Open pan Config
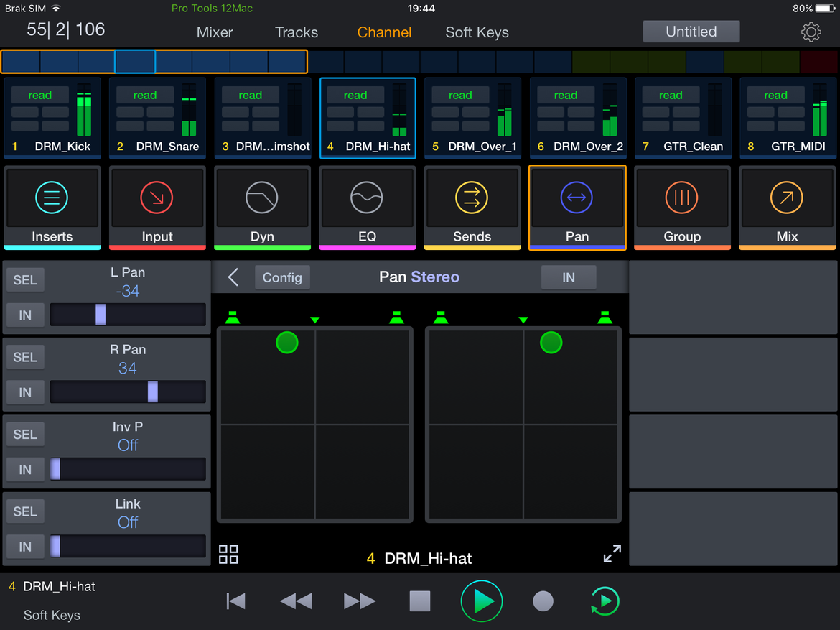This screenshot has height=630, width=840. 282,277
